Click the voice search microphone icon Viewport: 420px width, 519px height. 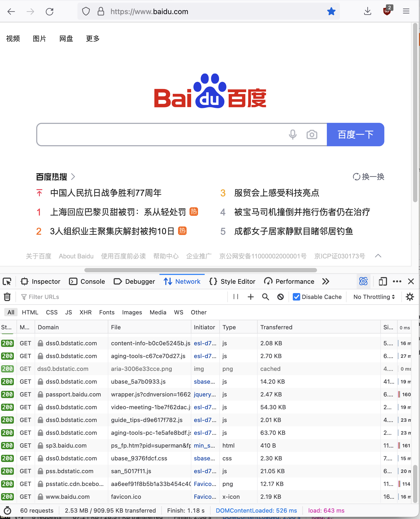[x=293, y=135]
